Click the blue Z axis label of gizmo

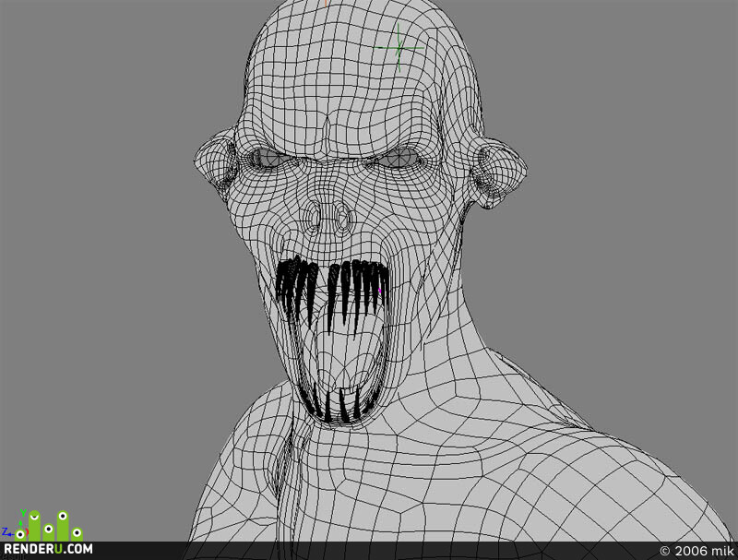(x=5, y=531)
